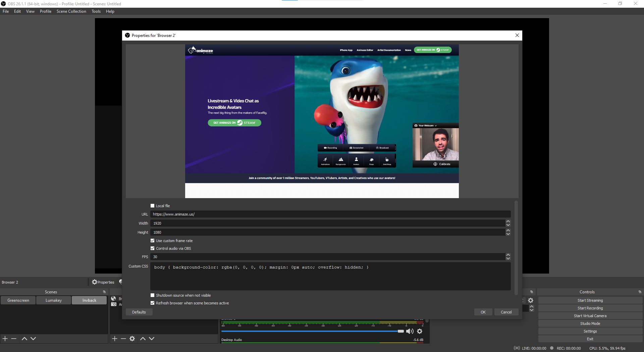Screen dimensions: 644x352
Task: Click the OBS logo in the Properties title bar
Action: click(127, 35)
